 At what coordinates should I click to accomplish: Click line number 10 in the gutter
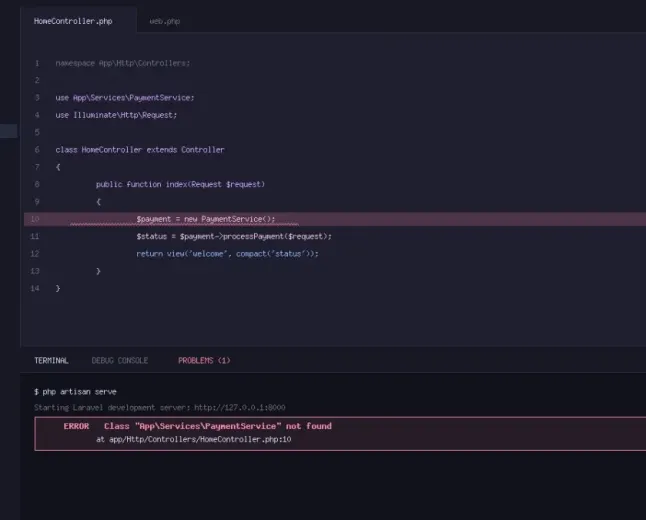click(35, 219)
